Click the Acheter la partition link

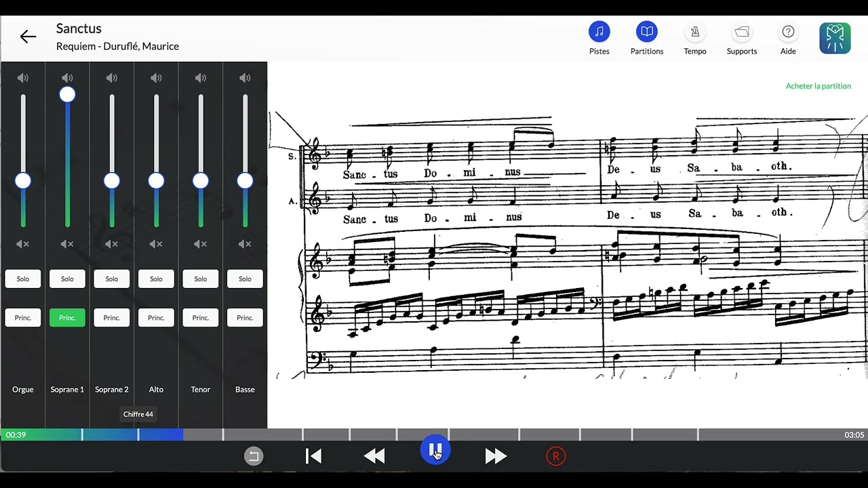coord(818,86)
